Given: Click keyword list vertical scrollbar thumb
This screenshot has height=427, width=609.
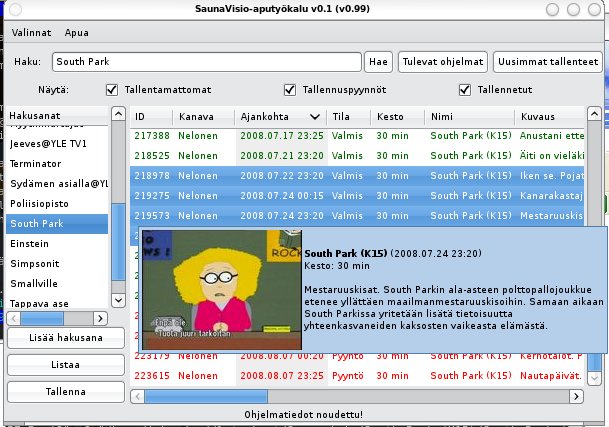Looking at the screenshot, I should pyautogui.click(x=118, y=242).
